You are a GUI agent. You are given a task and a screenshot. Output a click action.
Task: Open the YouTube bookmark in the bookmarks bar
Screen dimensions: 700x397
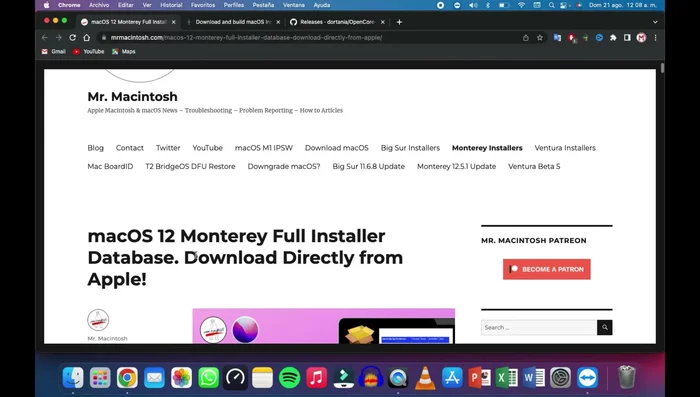[88, 51]
